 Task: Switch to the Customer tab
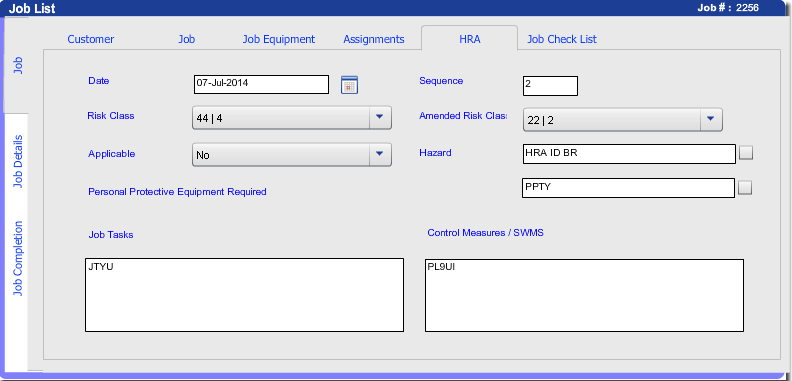[x=91, y=39]
